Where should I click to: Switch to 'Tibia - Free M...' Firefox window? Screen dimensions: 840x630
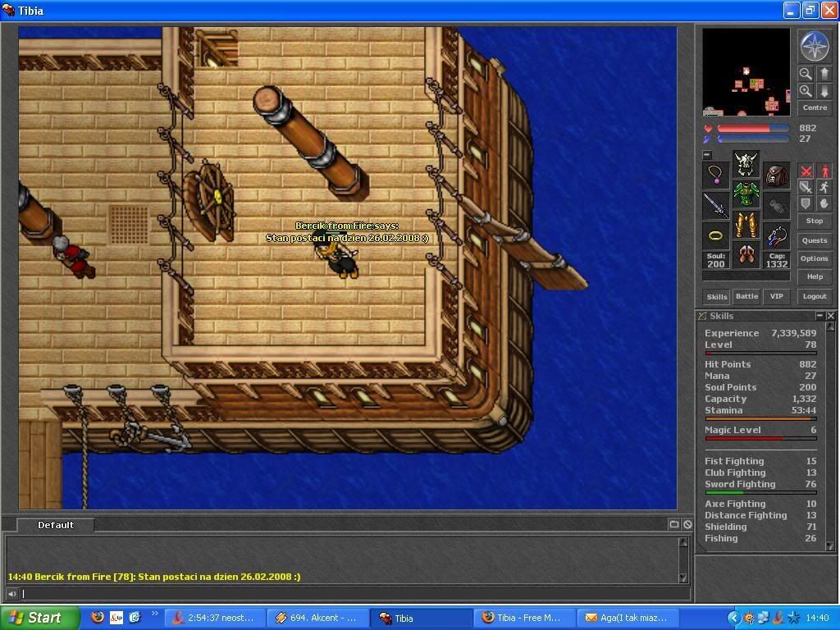[524, 619]
